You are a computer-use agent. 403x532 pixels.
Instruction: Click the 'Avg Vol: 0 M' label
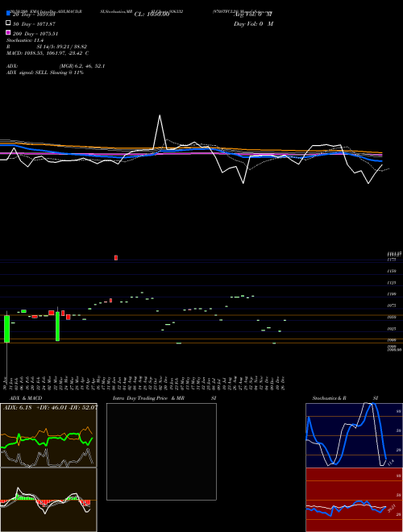point(253,15)
